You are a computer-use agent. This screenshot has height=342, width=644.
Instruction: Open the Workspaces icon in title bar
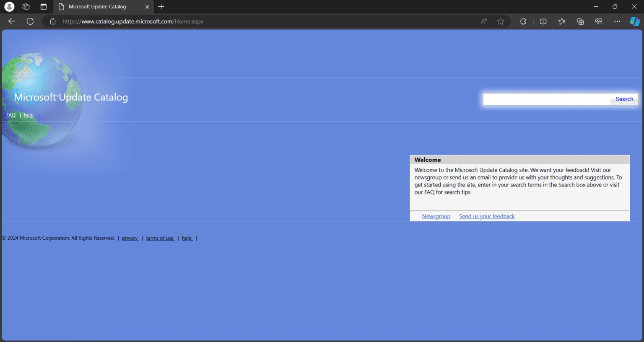[x=26, y=7]
